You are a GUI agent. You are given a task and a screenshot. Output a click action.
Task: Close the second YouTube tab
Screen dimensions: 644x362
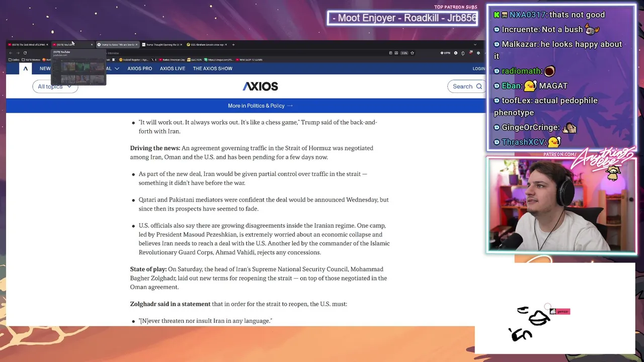(92, 45)
